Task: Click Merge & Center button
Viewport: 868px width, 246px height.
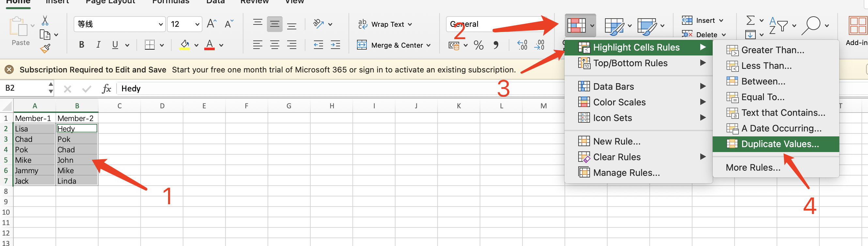Action: (x=390, y=45)
